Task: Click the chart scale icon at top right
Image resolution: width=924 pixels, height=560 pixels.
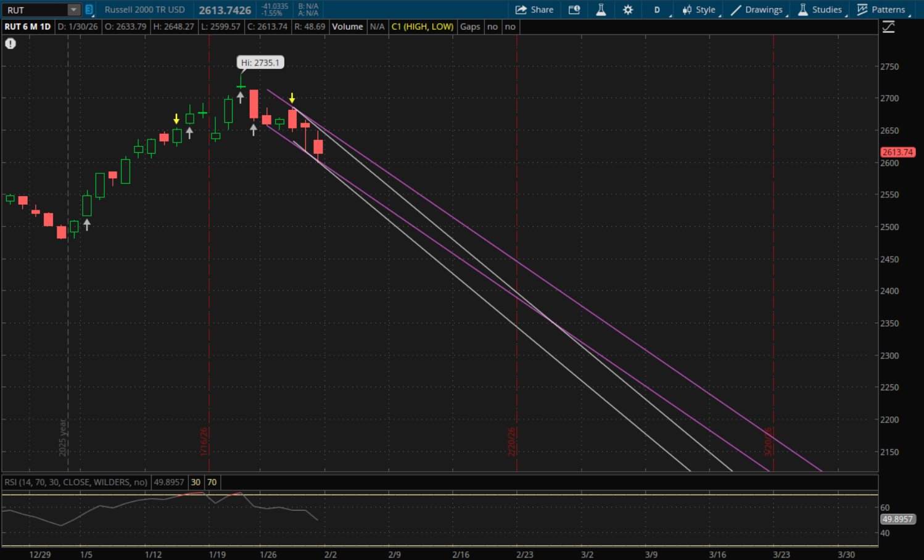Action: point(888,27)
